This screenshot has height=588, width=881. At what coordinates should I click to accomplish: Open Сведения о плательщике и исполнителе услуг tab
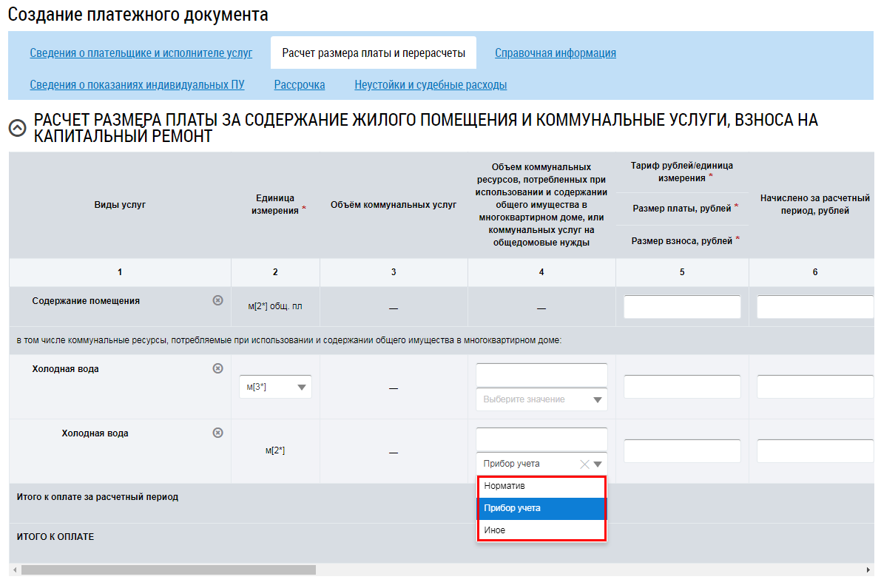tap(141, 53)
